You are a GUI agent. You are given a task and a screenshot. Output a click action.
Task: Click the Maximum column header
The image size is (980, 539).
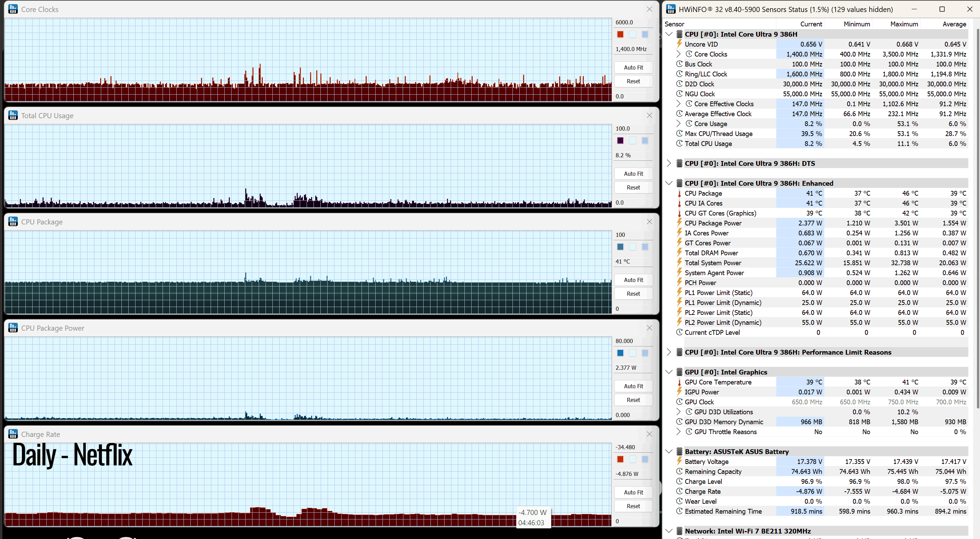click(x=904, y=24)
